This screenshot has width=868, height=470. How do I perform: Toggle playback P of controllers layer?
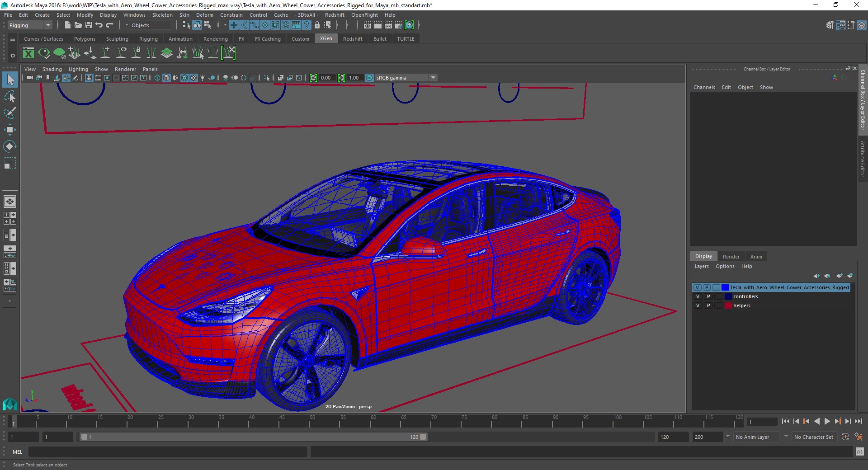pyautogui.click(x=708, y=296)
